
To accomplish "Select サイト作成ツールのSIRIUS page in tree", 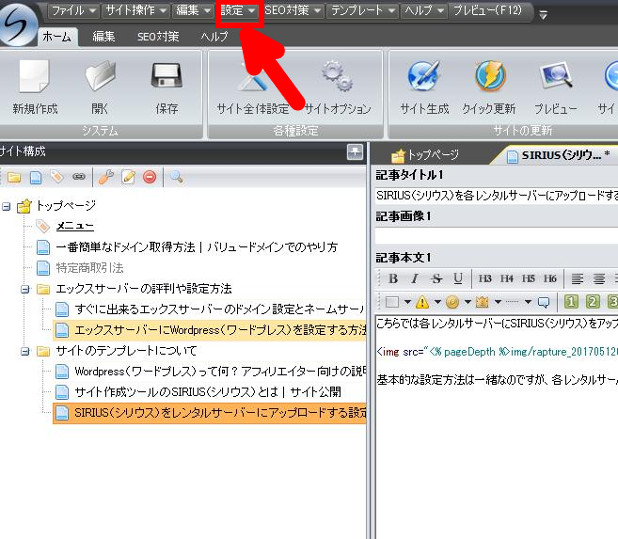I will (x=208, y=392).
